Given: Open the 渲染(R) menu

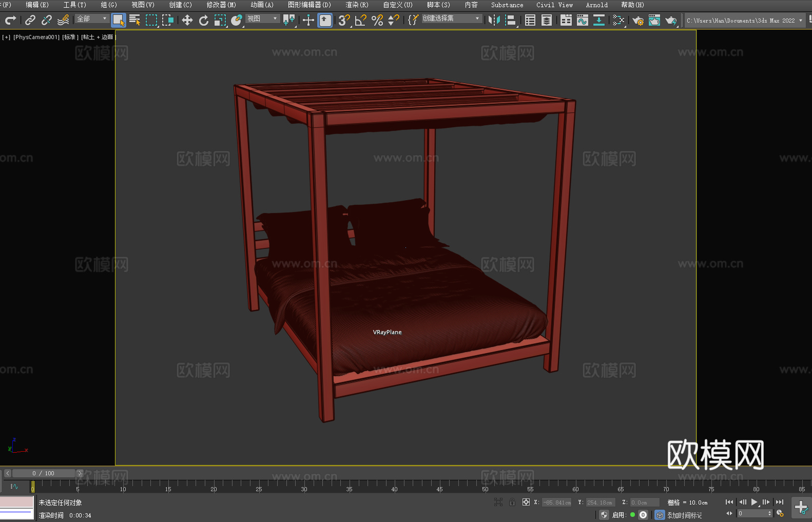Looking at the screenshot, I should [357, 5].
